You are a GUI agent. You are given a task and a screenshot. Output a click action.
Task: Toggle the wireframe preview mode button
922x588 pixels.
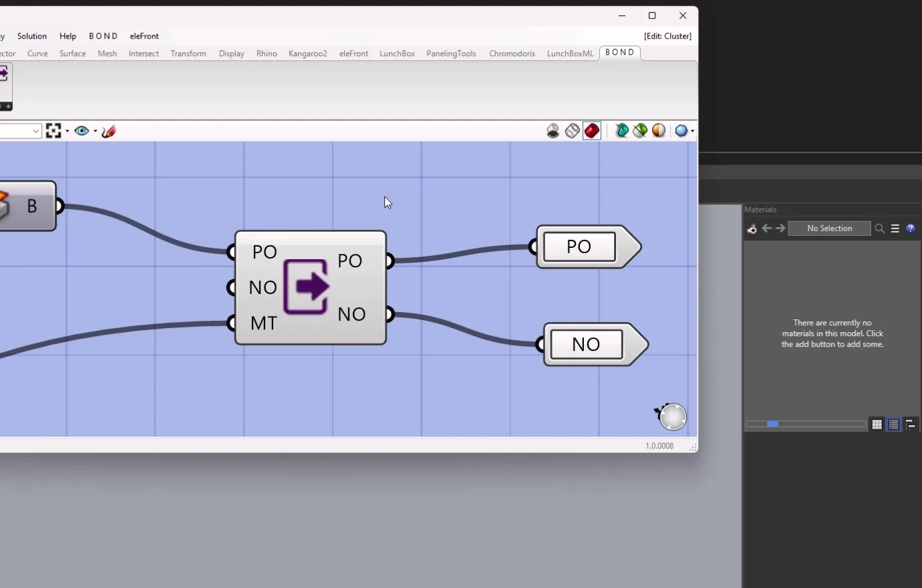pos(573,131)
